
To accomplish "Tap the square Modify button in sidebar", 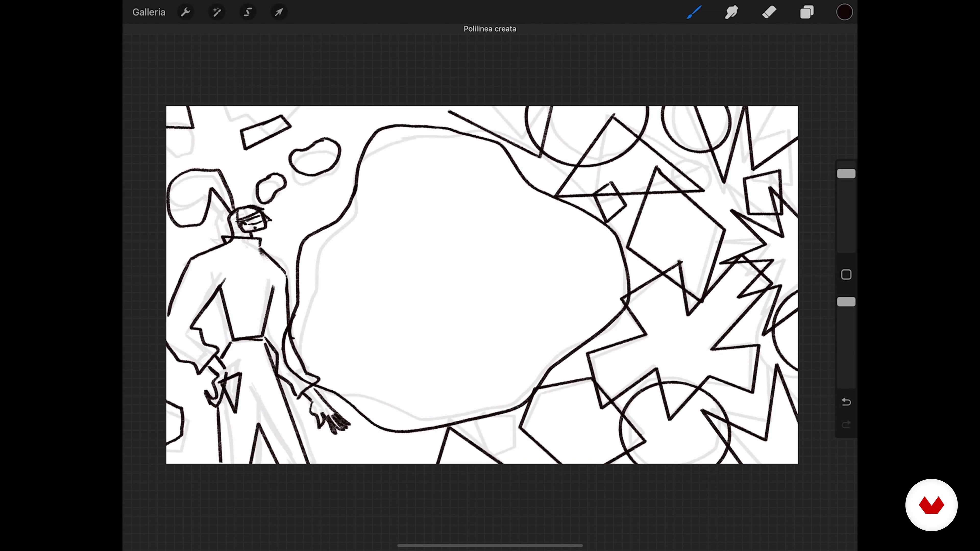I will [846, 274].
